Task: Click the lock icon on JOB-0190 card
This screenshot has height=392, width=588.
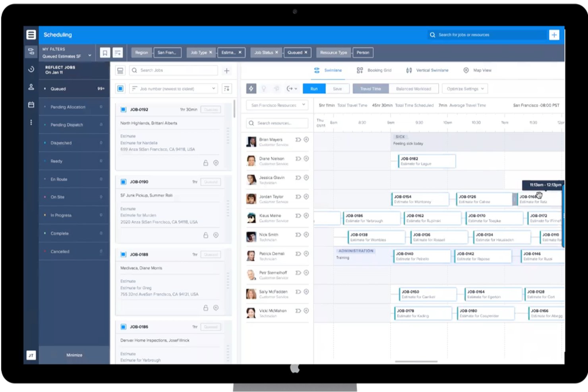Action: click(206, 235)
